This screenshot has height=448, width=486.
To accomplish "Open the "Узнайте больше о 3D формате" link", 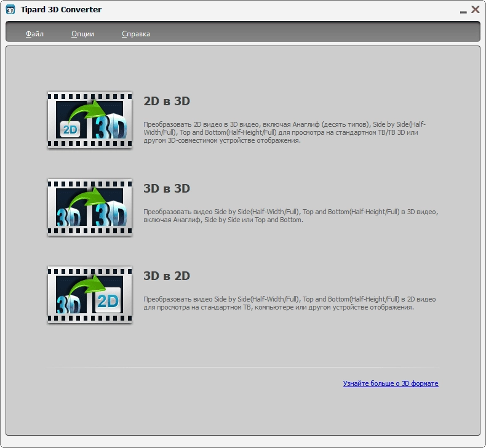I will tap(391, 383).
